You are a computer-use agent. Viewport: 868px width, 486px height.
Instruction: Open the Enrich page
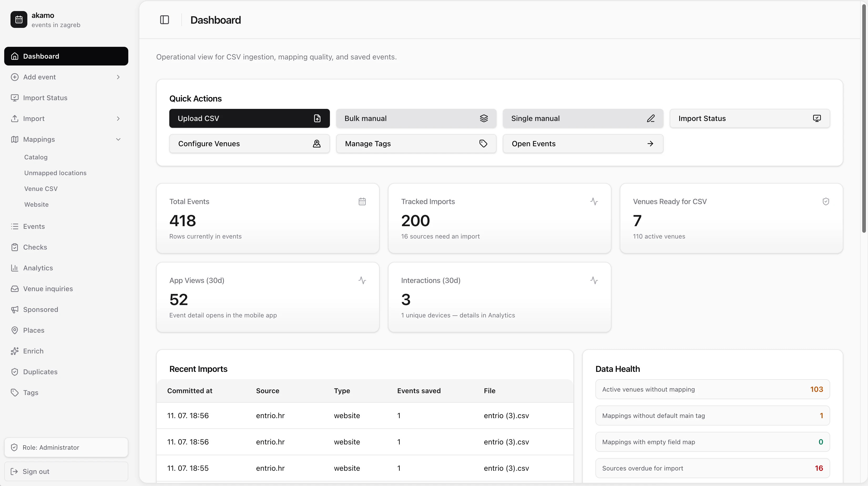pos(66,351)
